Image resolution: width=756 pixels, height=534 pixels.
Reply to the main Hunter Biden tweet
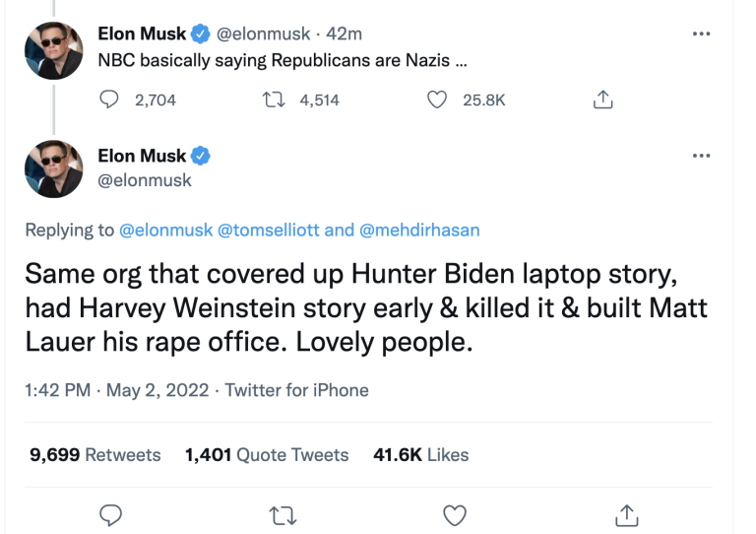pyautogui.click(x=111, y=514)
